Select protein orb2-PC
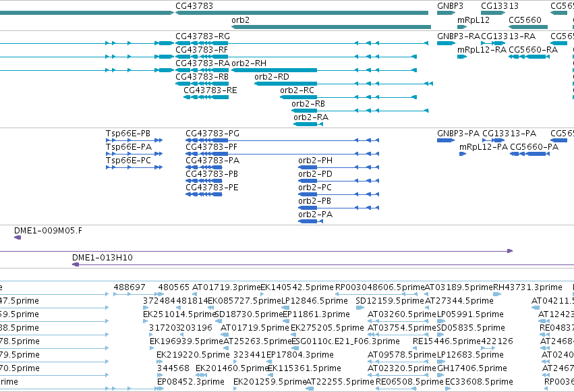This screenshot has width=574, height=392. coord(339,194)
